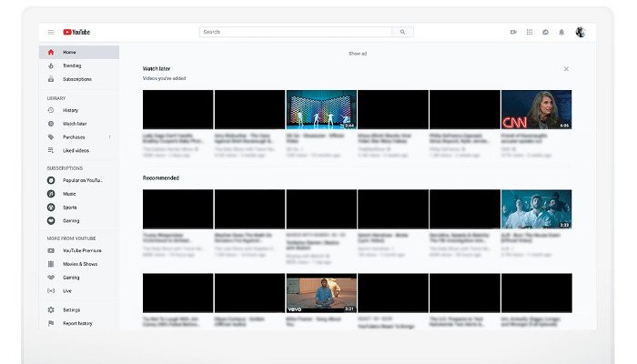Open History from Library
Image resolution: width=637 pixels, height=364 pixels.
click(70, 110)
